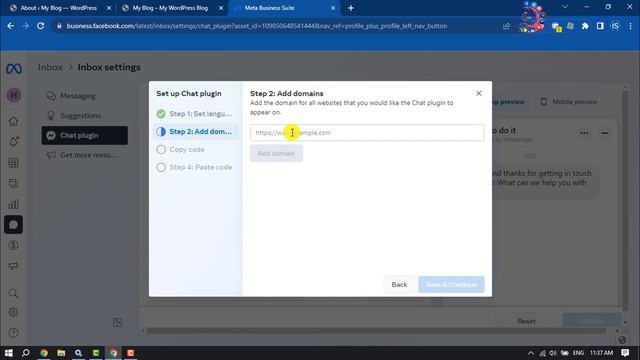Open Insights bar chart icon in sidebar
640x360 pixels.
pos(13,204)
